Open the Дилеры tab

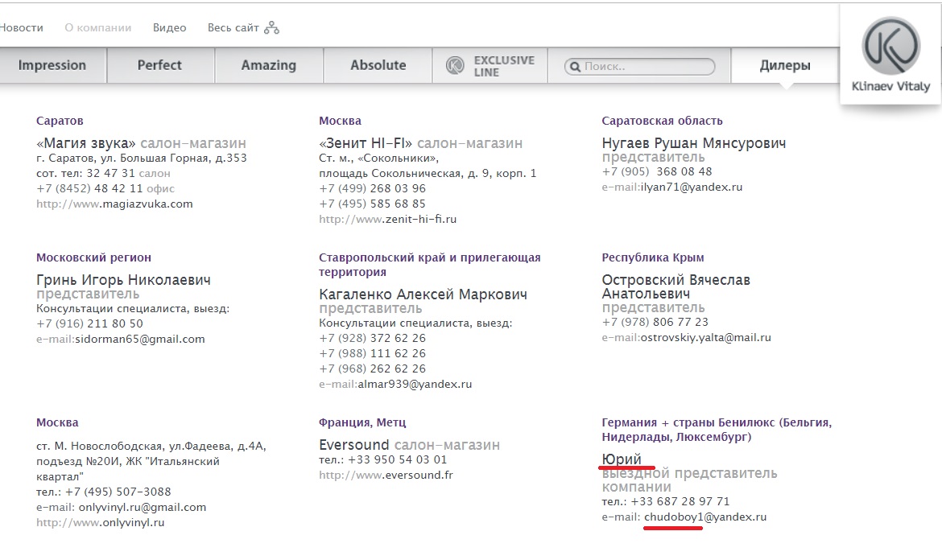pos(784,66)
